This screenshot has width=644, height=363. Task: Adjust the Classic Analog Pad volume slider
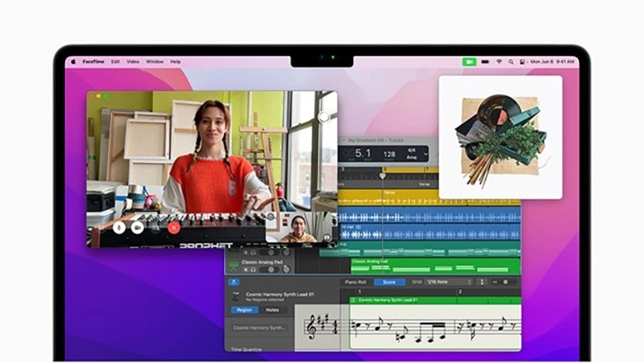pyautogui.click(x=269, y=270)
